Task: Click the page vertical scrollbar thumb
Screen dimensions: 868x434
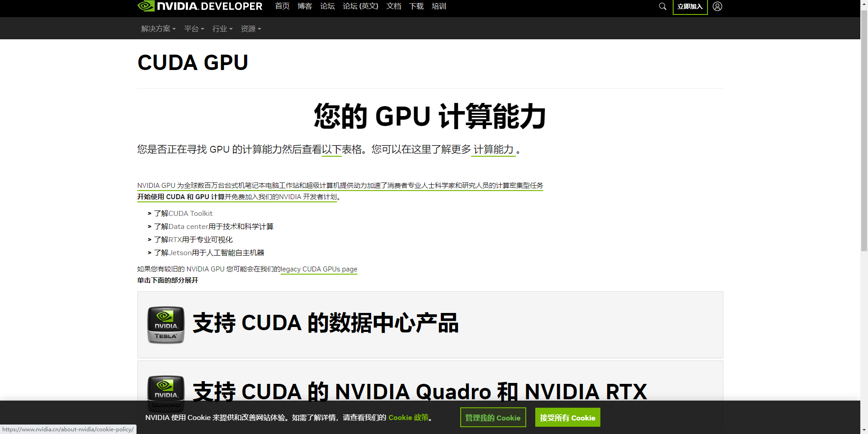Action: point(864,131)
